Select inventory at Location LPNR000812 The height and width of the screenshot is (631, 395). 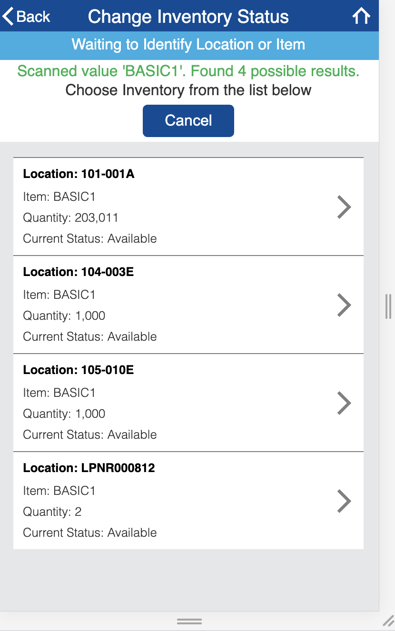[x=188, y=501]
